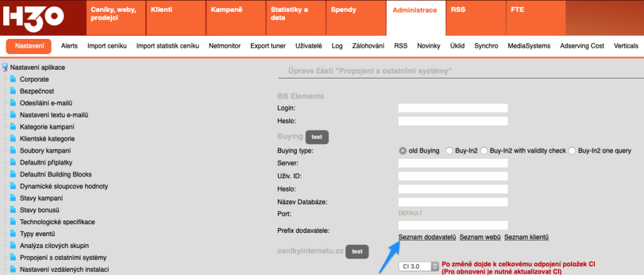Select the Buy-In2 radio option
Image resolution: width=644 pixels, height=275 pixels.
tap(449, 151)
